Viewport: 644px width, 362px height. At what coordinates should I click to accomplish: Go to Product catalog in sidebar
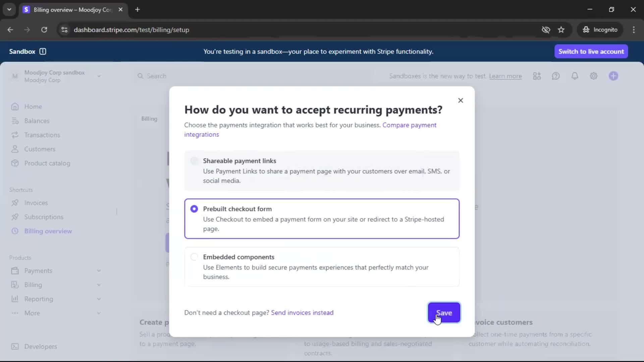[47, 163]
